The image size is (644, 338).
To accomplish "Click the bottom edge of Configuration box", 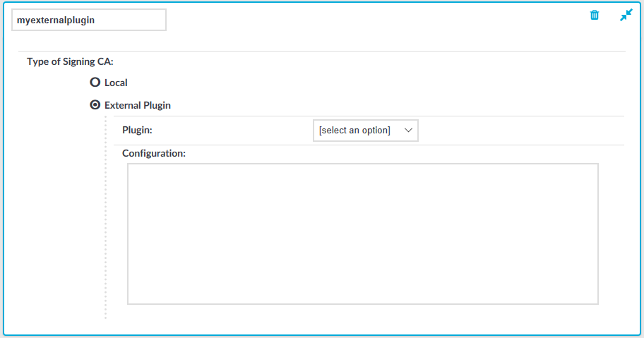I will 362,304.
